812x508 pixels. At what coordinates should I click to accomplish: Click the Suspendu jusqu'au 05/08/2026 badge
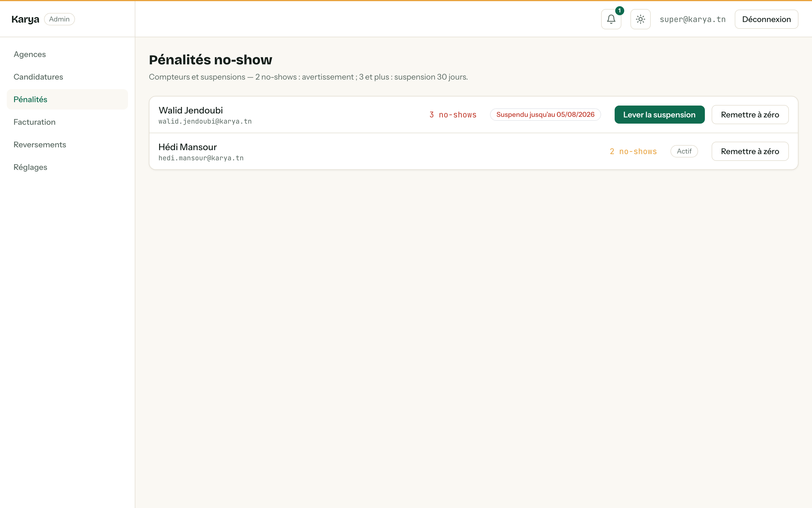[545, 115]
